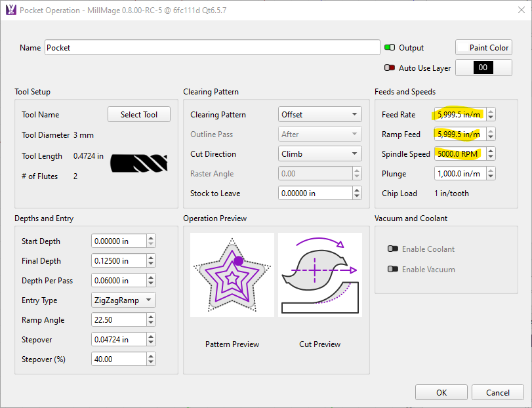The width and height of the screenshot is (532, 408).
Task: Click the Cut Preview illustration
Action: pos(320,274)
